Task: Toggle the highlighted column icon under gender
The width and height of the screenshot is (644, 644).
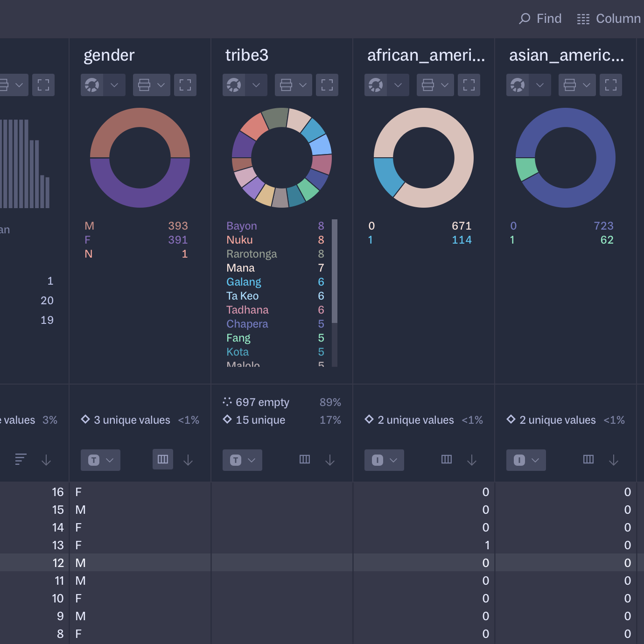Action: coord(163,459)
